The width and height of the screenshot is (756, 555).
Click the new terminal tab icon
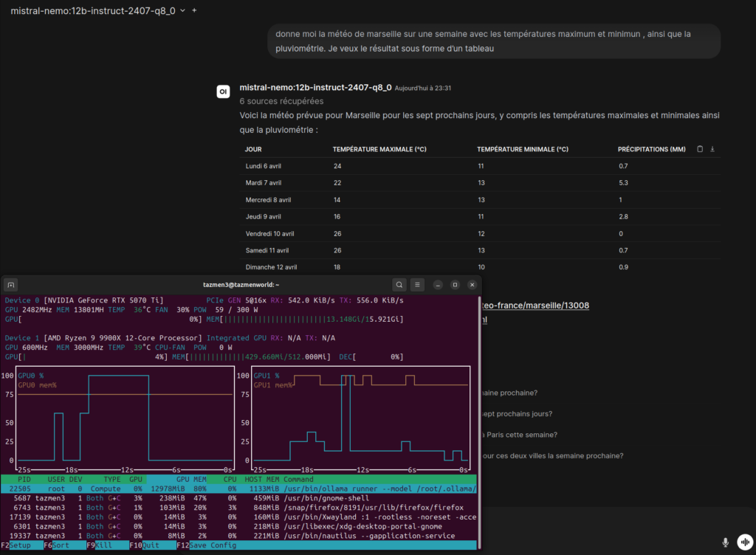tap(12, 284)
